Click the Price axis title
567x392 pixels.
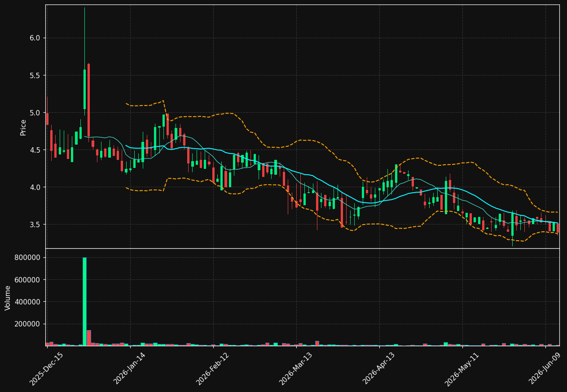[23, 127]
